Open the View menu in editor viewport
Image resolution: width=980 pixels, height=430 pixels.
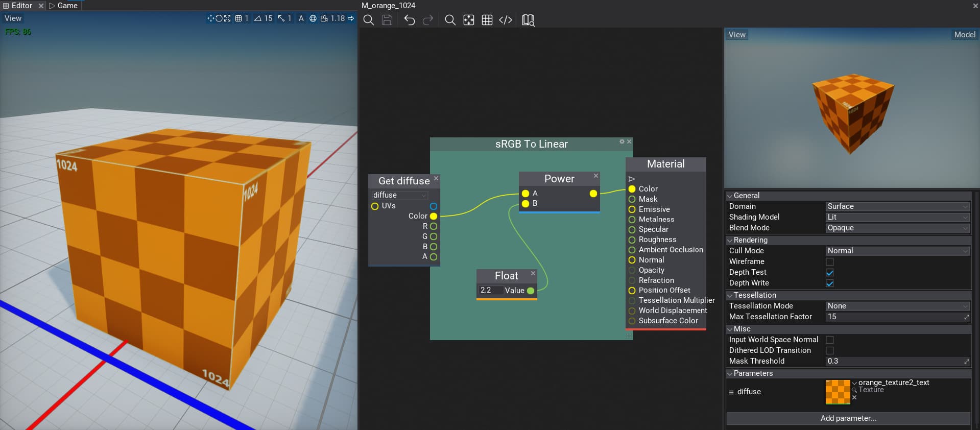click(13, 18)
